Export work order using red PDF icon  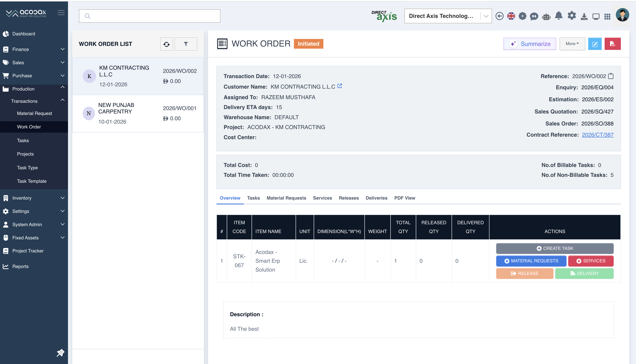pos(613,44)
